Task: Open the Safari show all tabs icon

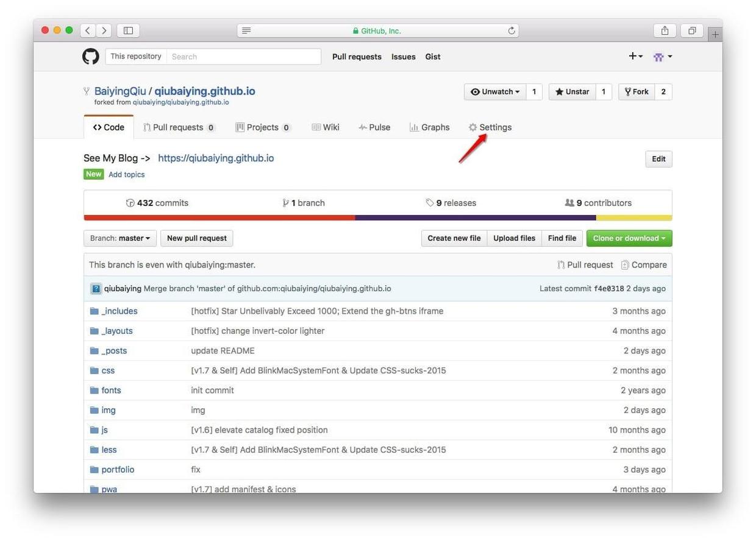Action: [x=692, y=30]
